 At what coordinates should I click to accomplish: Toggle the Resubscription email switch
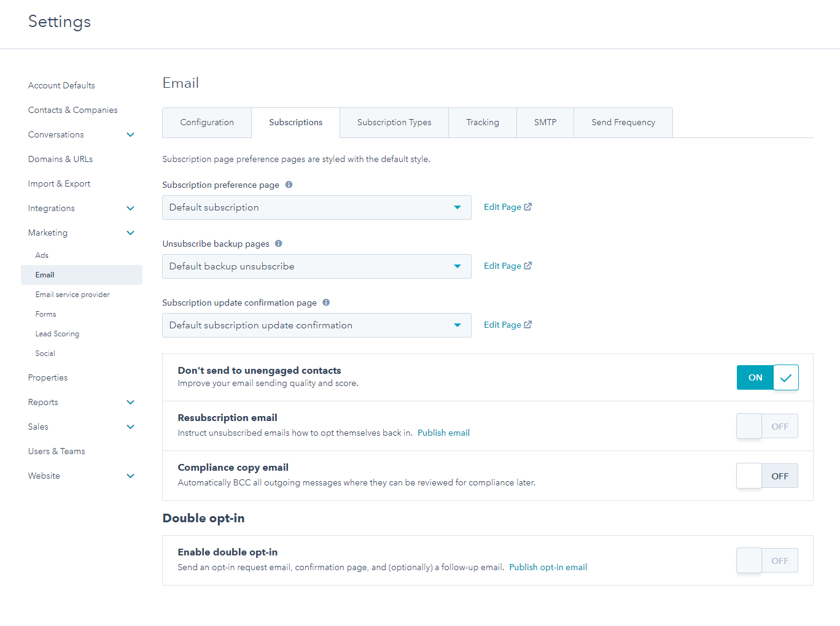[768, 427]
